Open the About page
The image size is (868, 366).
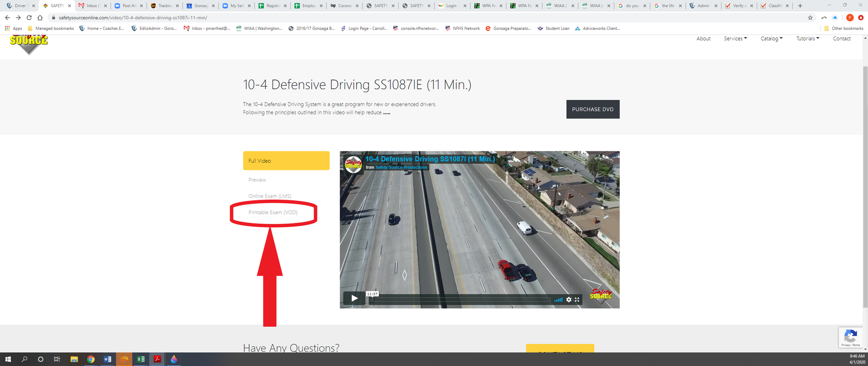click(x=703, y=39)
